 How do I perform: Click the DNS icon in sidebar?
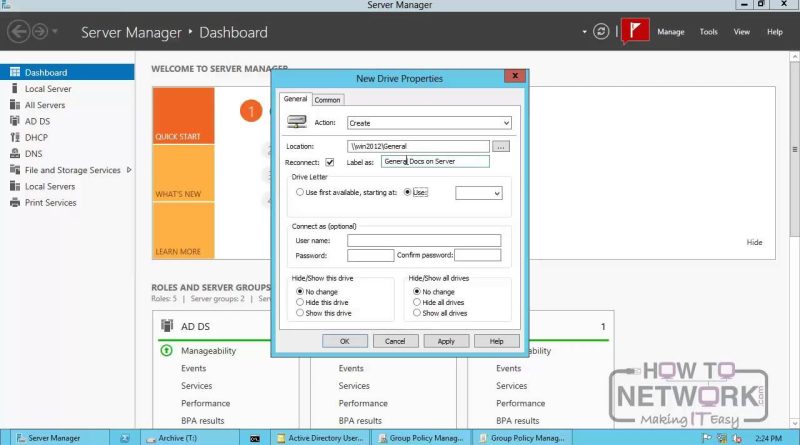[15, 154]
